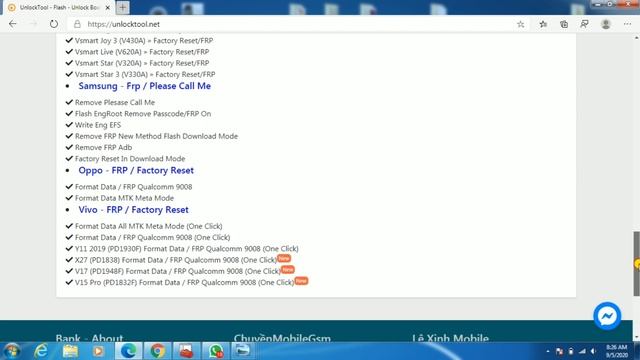
Task: Click the volume icon in system tray
Action: click(594, 351)
